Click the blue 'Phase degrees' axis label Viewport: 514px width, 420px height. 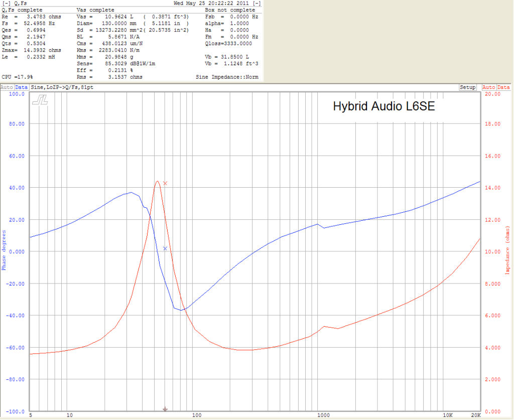click(4, 250)
